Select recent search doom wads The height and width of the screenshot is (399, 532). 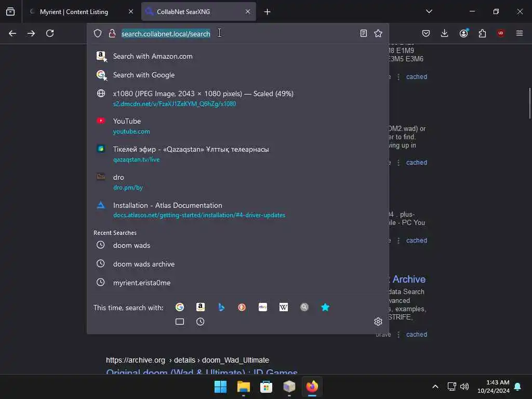click(x=238, y=245)
